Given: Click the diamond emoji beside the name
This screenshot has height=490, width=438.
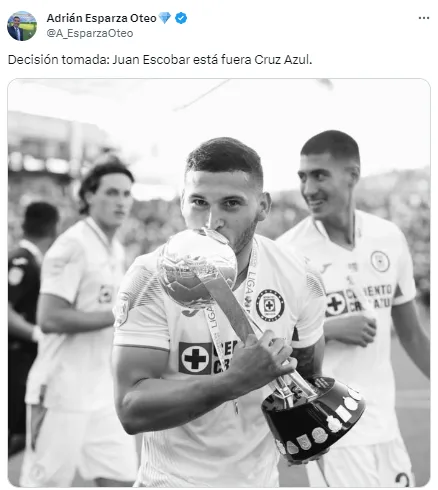Looking at the screenshot, I should pos(165,18).
